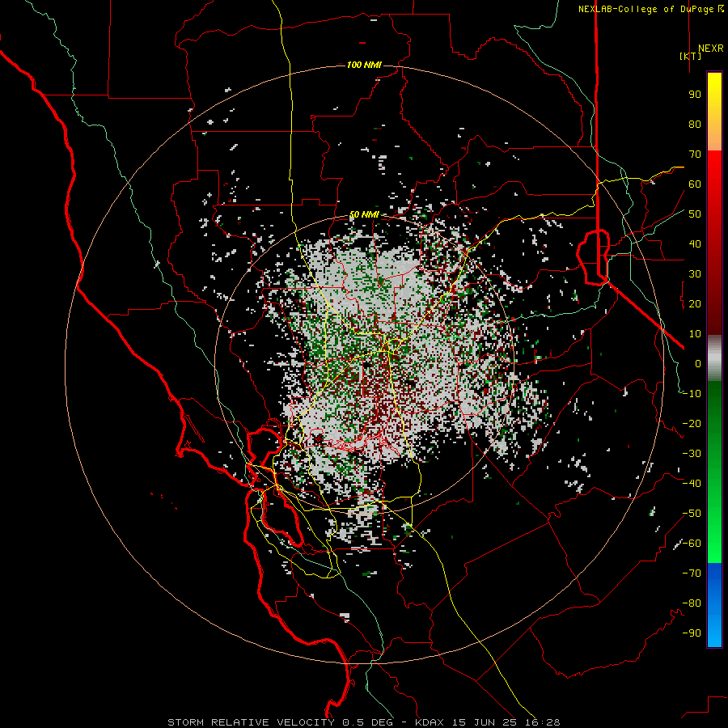Click the NEXR label above the color scale
This screenshot has width=728, height=728.
click(710, 49)
